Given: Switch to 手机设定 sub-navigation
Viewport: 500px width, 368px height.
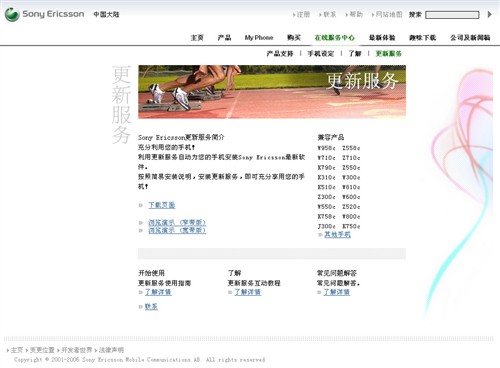Looking at the screenshot, I should (x=321, y=54).
